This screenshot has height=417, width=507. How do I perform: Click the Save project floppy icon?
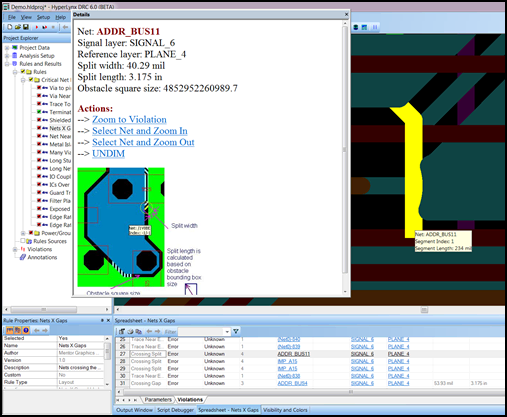point(26,27)
